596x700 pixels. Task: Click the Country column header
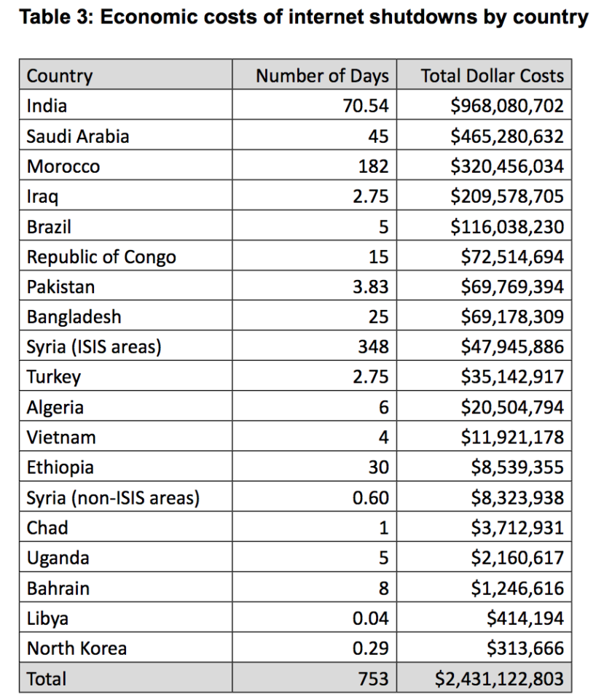pos(125,74)
